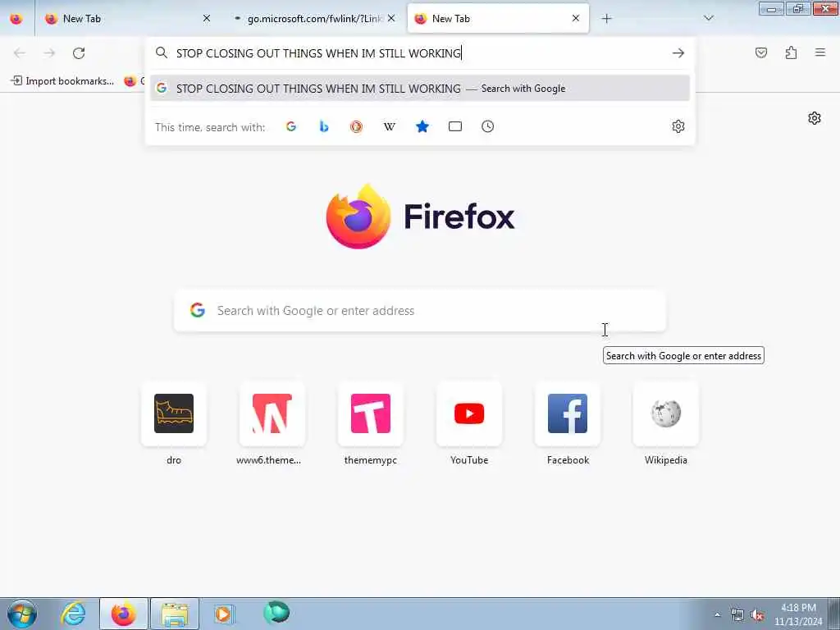Search in open Tabs icon
Image resolution: width=840 pixels, height=630 pixels.
454,126
